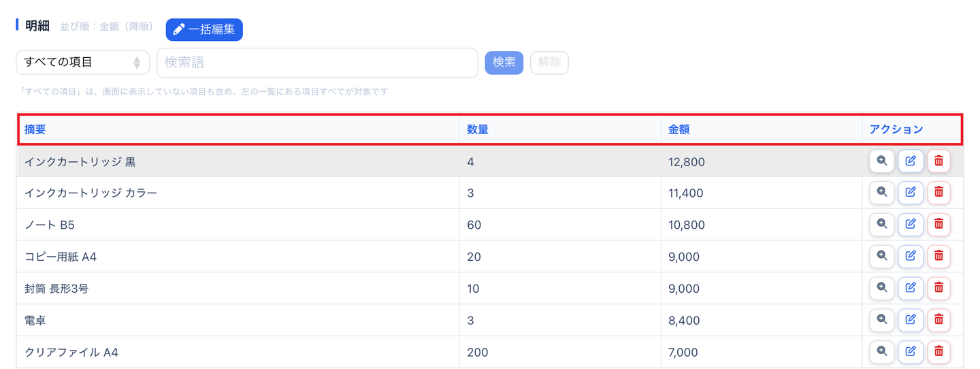Edit the 封筒 長形3号 row

tap(911, 288)
